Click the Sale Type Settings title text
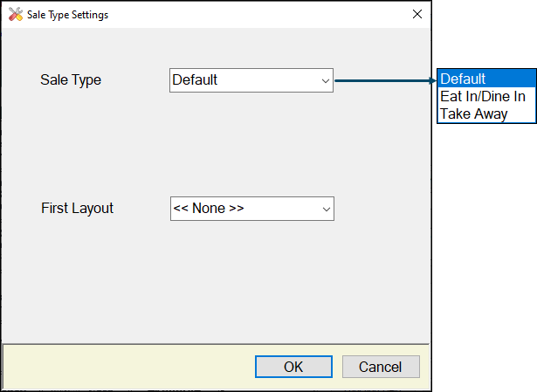 click(x=68, y=15)
